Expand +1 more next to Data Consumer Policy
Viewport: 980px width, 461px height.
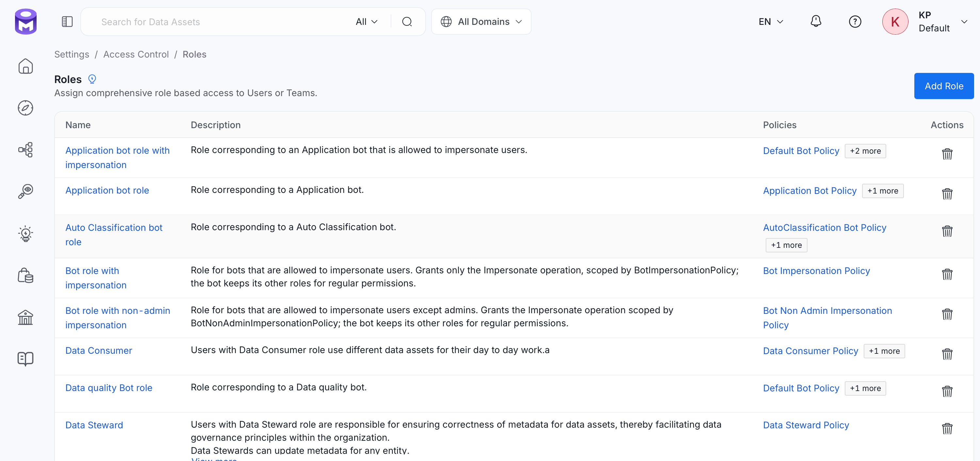pyautogui.click(x=884, y=351)
